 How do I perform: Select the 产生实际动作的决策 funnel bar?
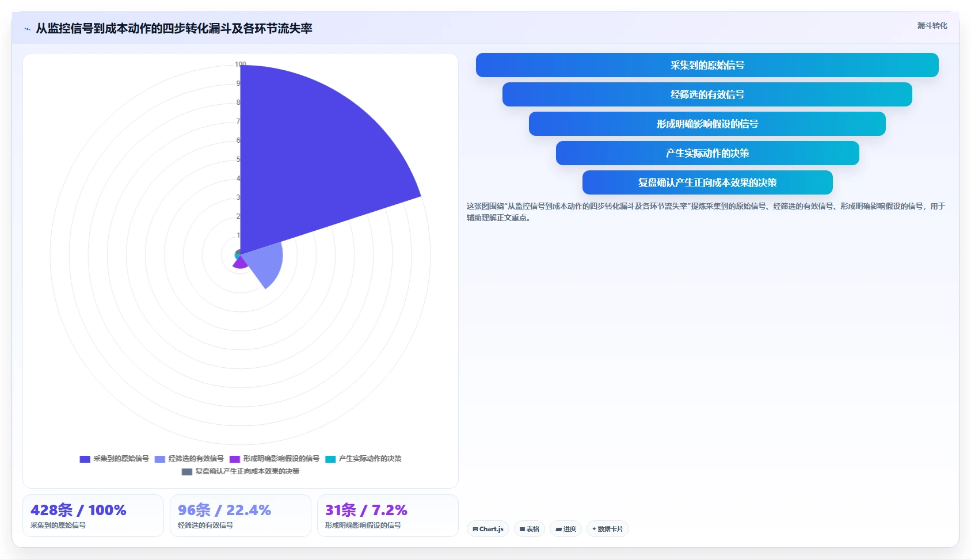pos(707,153)
